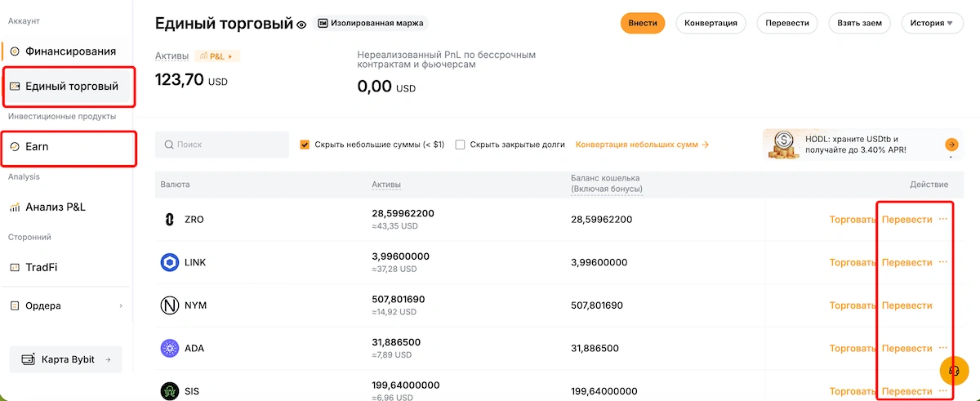Expand the Ордера sidebar item
Viewport: 980px width, 401px height.
[69, 305]
